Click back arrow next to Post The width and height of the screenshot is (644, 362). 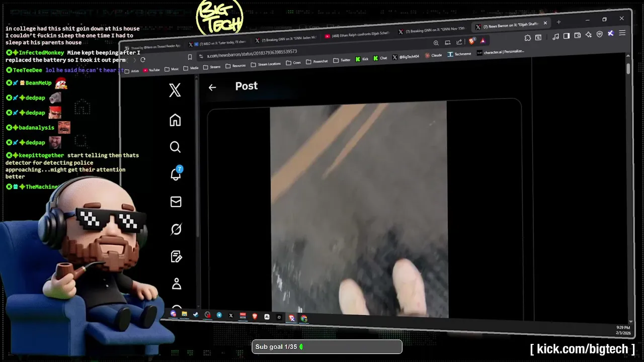click(212, 87)
